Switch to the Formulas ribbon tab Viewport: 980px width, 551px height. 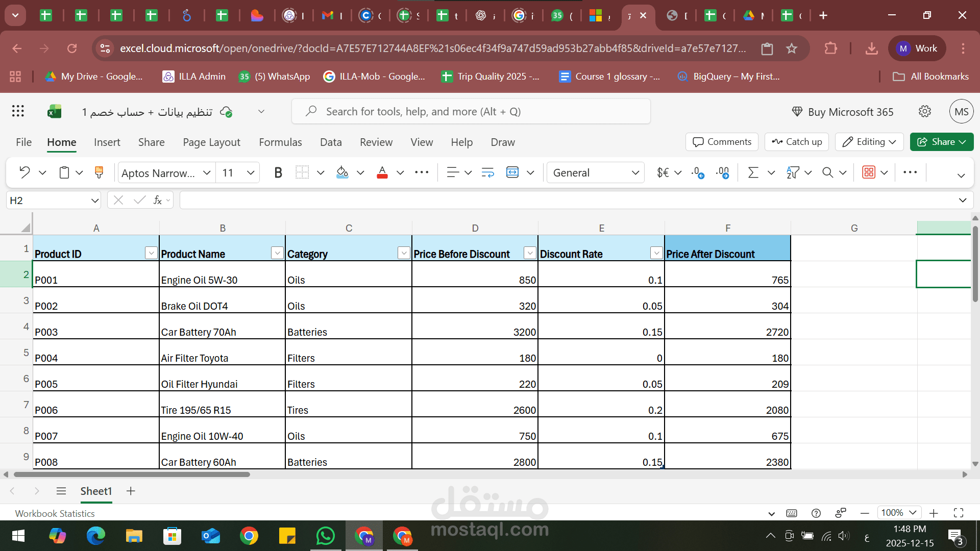pyautogui.click(x=280, y=142)
